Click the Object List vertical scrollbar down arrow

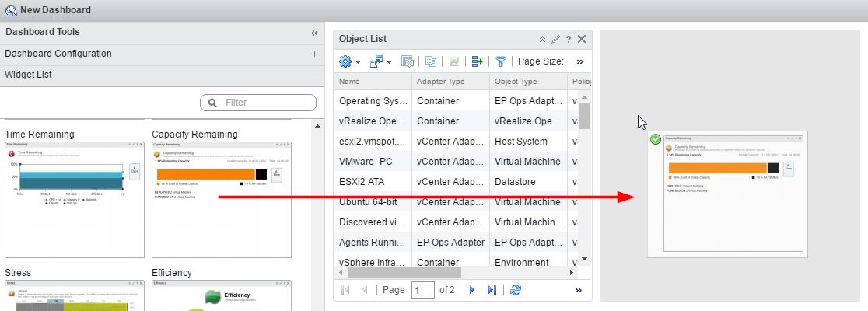[584, 259]
